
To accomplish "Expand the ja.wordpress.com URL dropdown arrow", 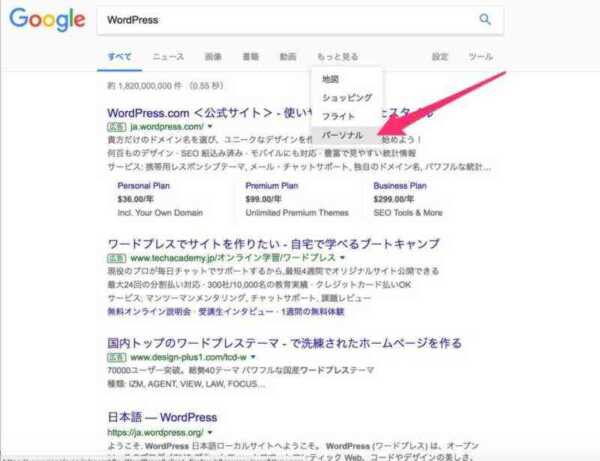I will tap(210, 126).
